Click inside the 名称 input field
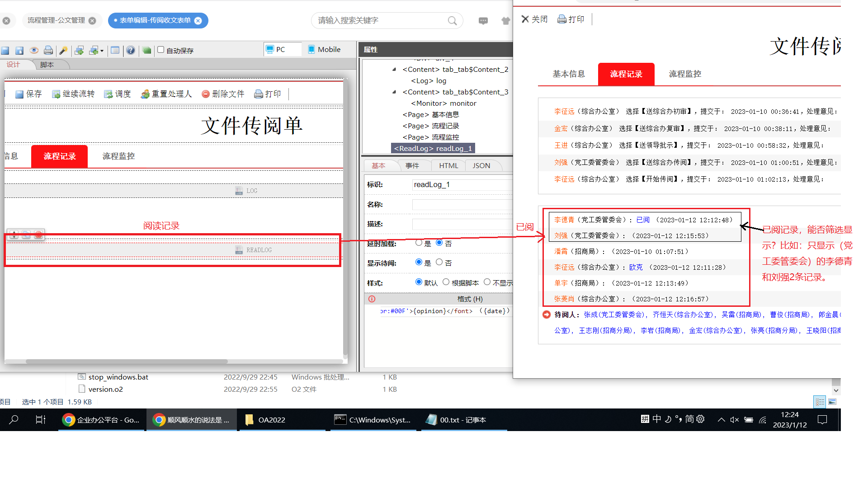868x488 pixels. 462,204
